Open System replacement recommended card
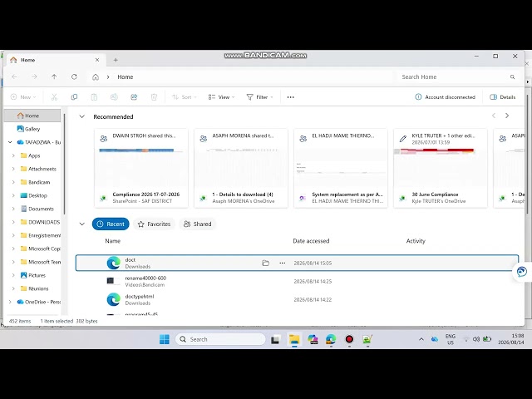 tap(341, 168)
